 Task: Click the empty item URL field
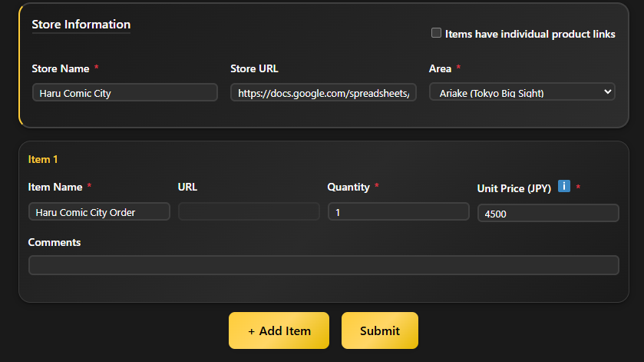(249, 211)
